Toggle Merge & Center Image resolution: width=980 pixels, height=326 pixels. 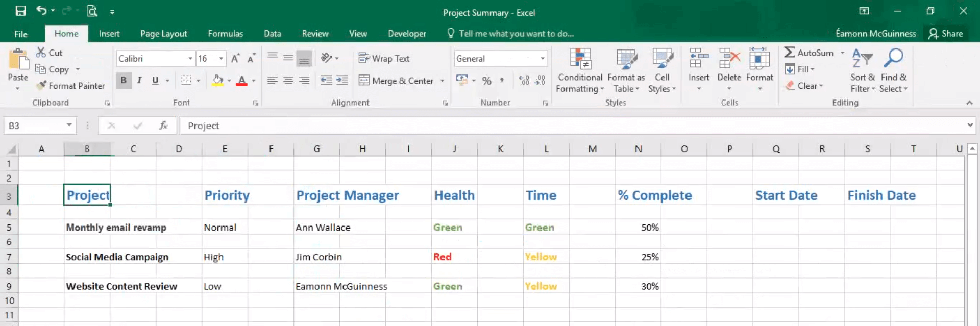[x=396, y=81]
